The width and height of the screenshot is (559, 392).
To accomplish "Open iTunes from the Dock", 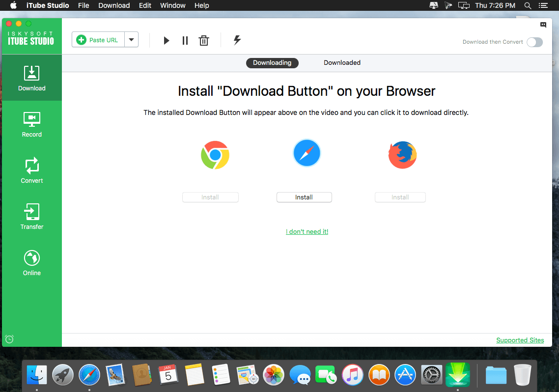I will (353, 375).
